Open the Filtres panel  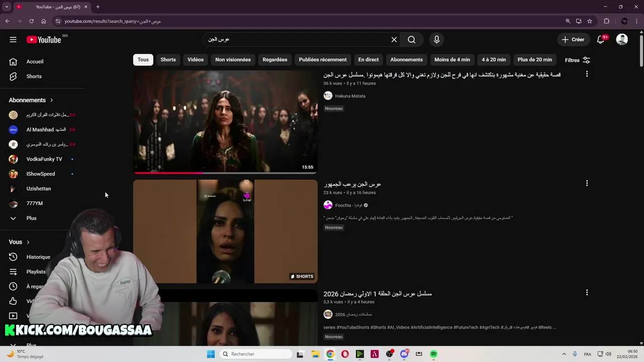[x=577, y=60]
